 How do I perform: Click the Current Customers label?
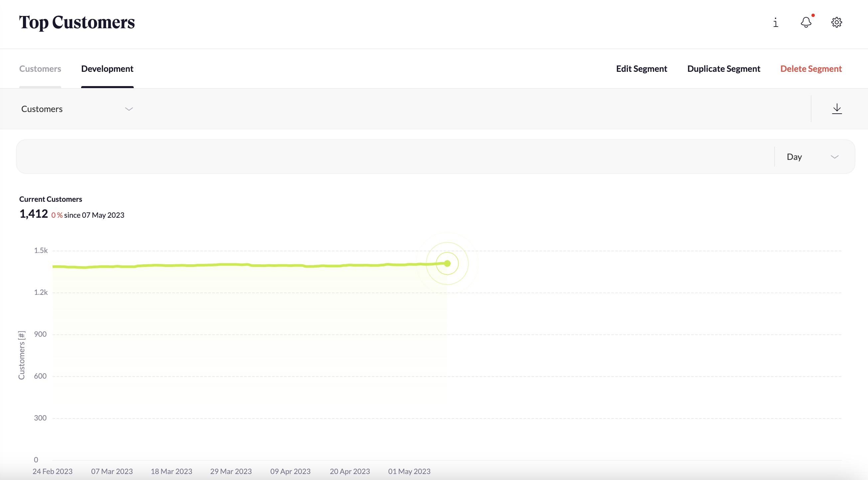coord(51,199)
